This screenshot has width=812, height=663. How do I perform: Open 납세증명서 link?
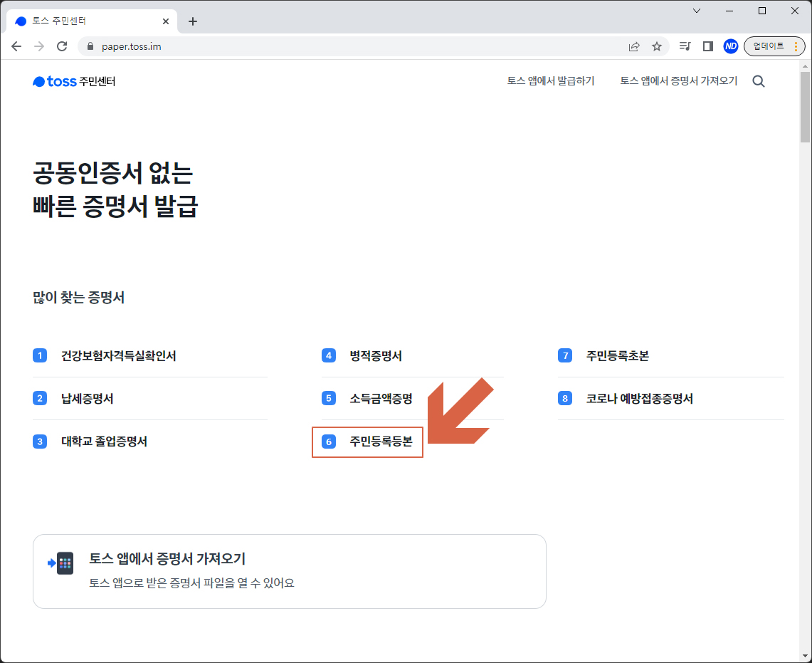click(87, 398)
